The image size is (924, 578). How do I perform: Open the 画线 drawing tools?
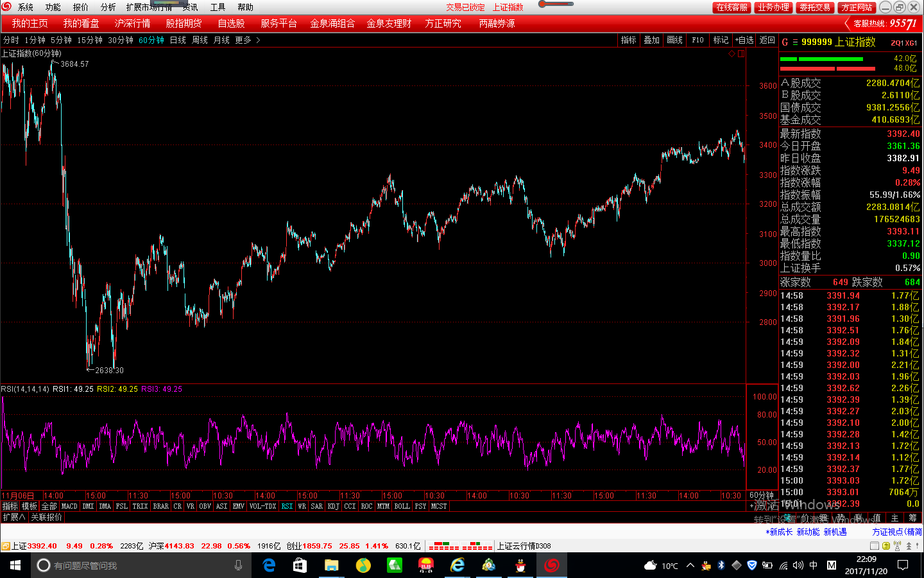(x=674, y=40)
